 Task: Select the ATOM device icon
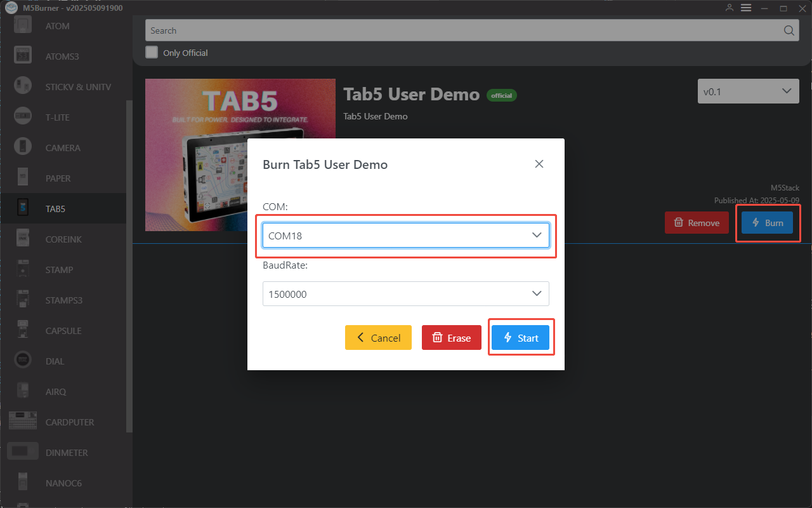pyautogui.click(x=23, y=26)
